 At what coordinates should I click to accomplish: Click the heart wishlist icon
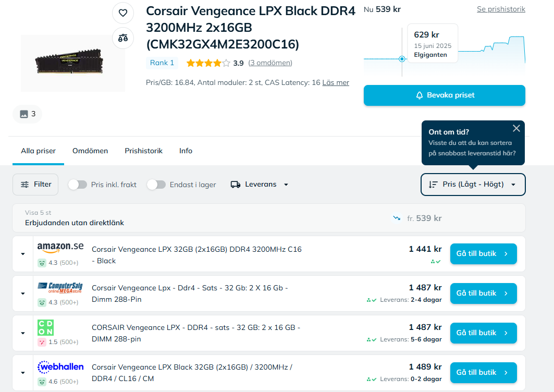point(123,13)
